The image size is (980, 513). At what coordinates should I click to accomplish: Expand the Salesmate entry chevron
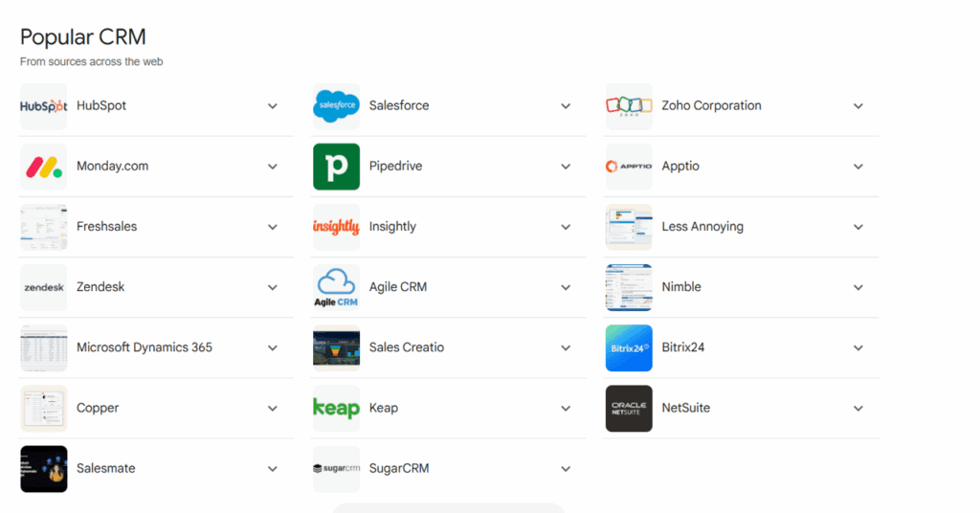coord(273,469)
